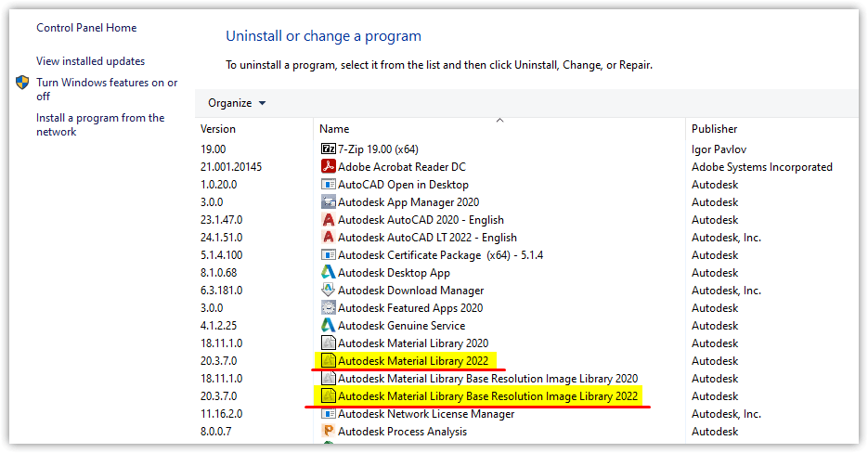This screenshot has height=453, width=868.
Task: Click the Windows features shield icon
Action: (x=22, y=83)
